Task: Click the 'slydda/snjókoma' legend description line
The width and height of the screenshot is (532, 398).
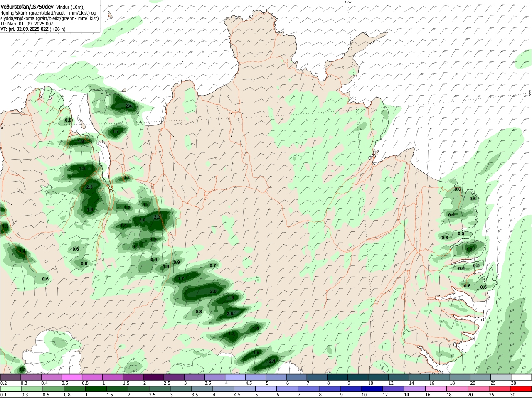Action: 49,18
